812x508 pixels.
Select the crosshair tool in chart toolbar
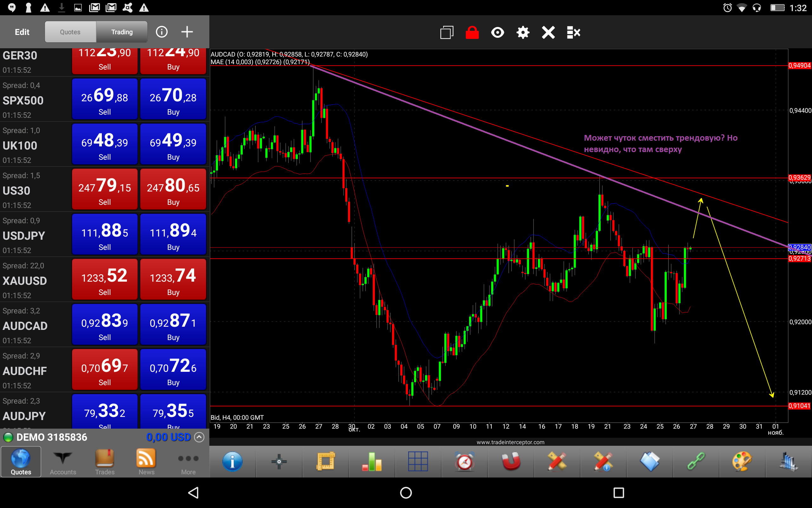click(x=279, y=461)
